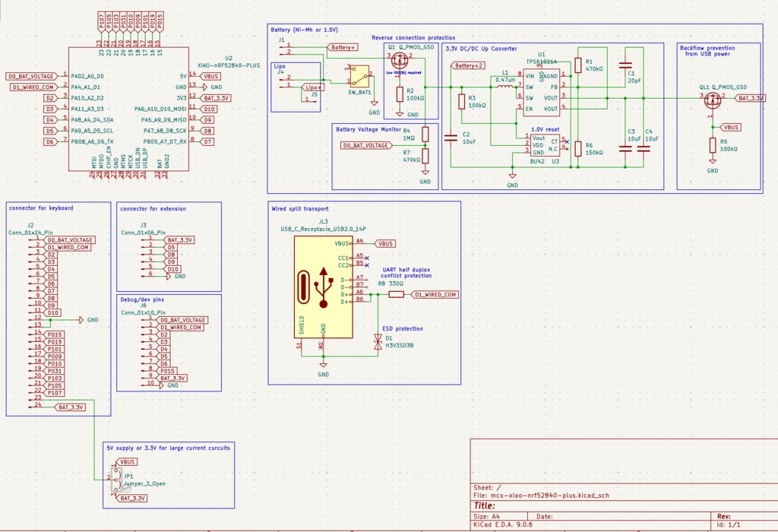Select 'connector for extension' heading
Screen dimensions: 778x532
(x=153, y=208)
